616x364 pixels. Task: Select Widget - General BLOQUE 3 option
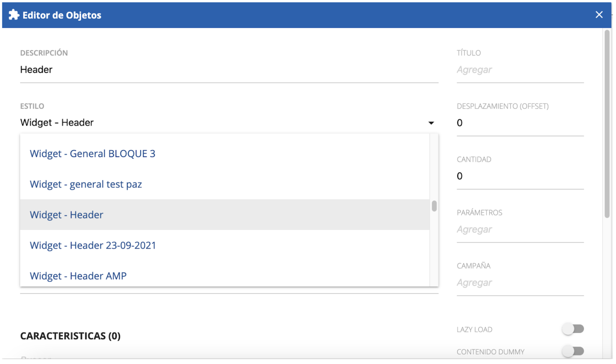coord(225,154)
